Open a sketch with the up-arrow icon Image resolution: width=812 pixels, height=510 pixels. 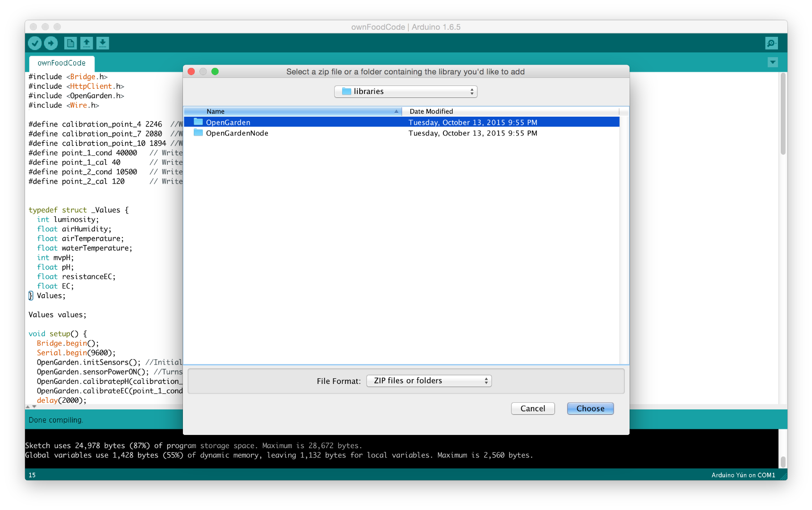point(86,43)
